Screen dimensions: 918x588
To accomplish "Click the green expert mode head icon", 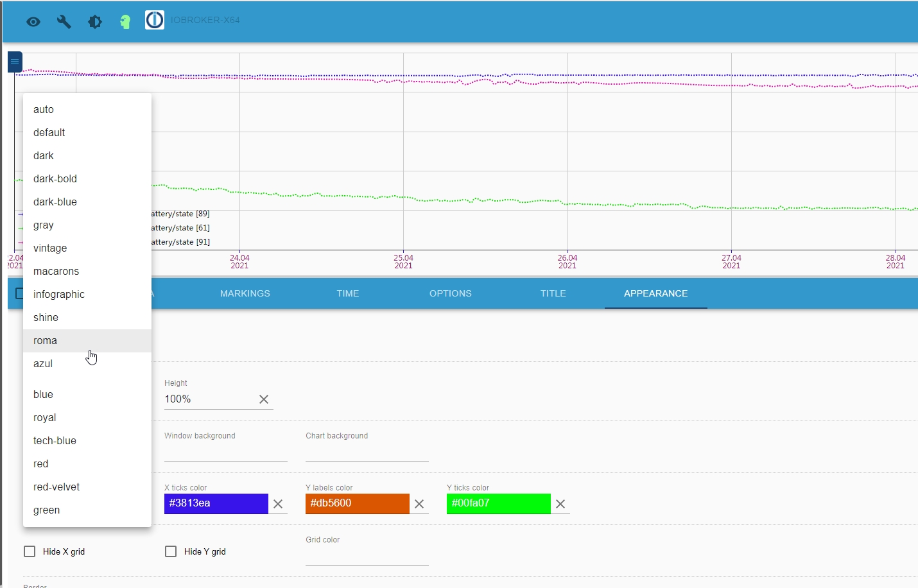I will 125,21.
